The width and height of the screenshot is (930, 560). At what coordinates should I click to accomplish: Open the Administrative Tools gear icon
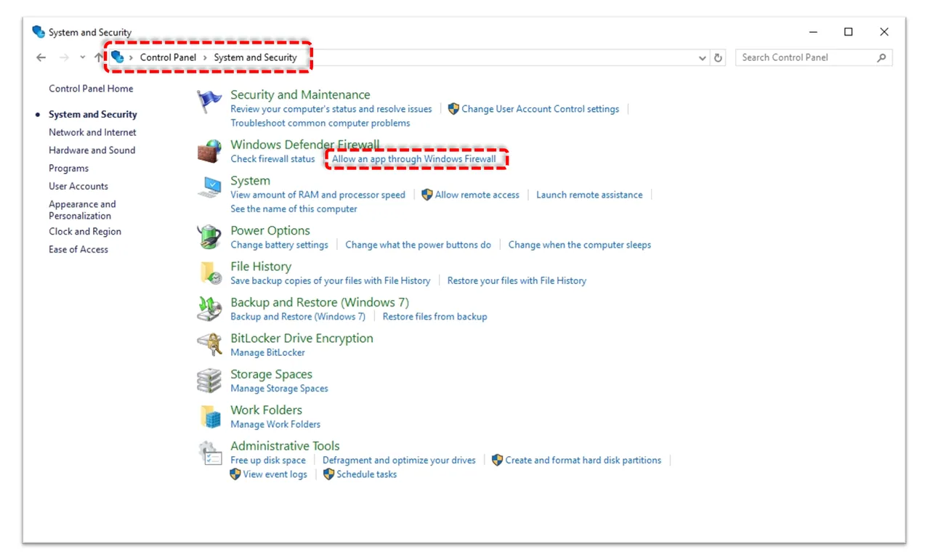tap(210, 453)
